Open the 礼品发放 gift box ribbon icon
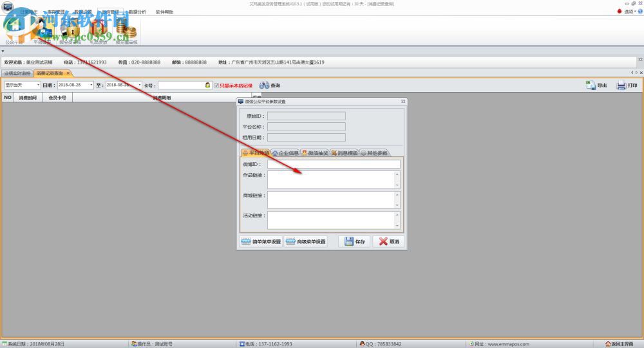The width and height of the screenshot is (644, 348). tap(99, 32)
